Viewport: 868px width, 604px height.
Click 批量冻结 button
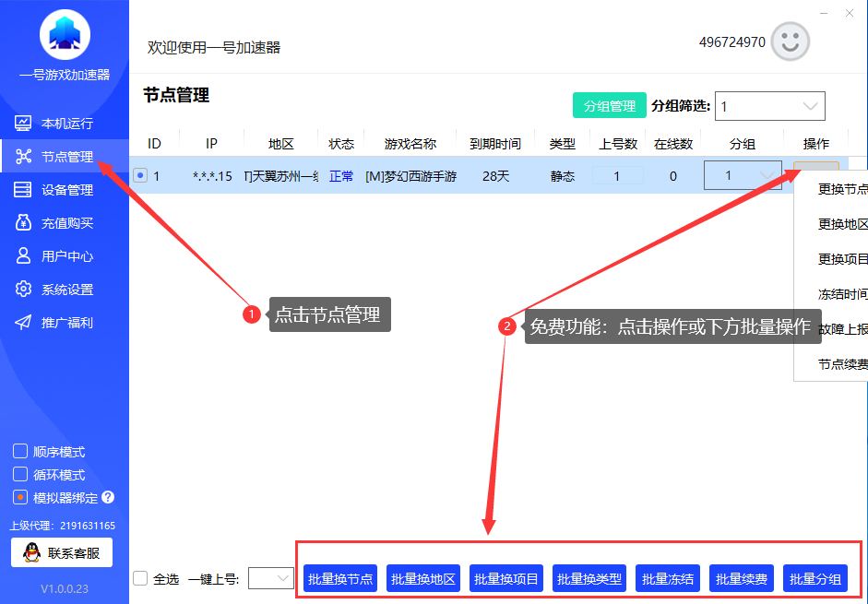tap(668, 578)
